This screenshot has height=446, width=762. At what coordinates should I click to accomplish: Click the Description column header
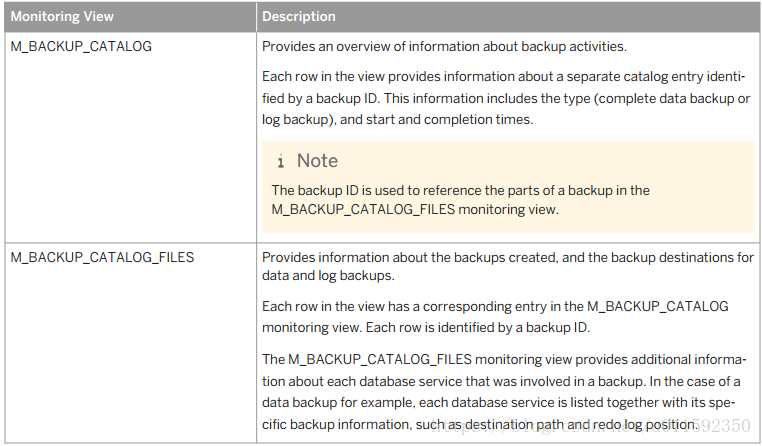(x=298, y=17)
